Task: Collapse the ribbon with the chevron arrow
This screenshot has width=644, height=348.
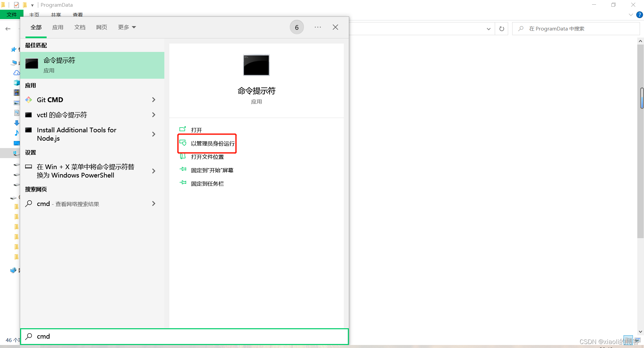Action: tap(631, 15)
